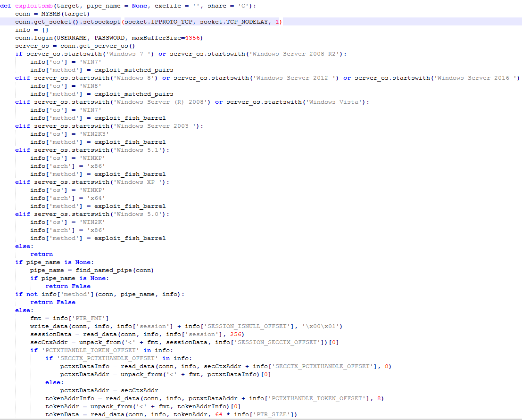Click the 'Windows Server 2008 R2' string
The height and width of the screenshot is (420, 522).
tap(294, 54)
